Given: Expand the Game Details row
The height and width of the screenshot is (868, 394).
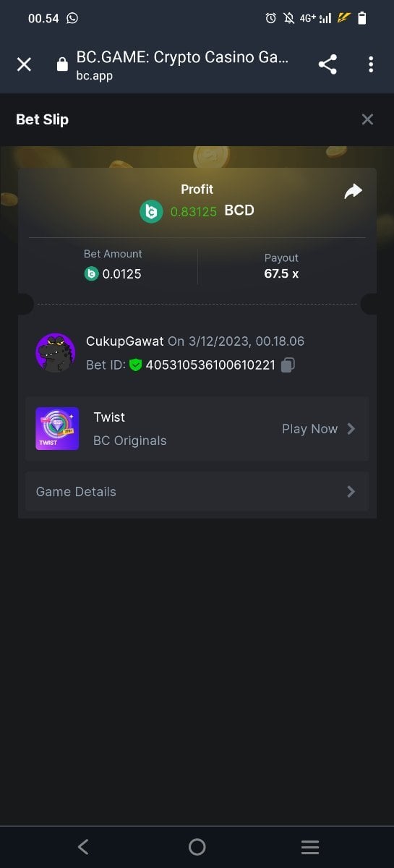Looking at the screenshot, I should (x=197, y=492).
